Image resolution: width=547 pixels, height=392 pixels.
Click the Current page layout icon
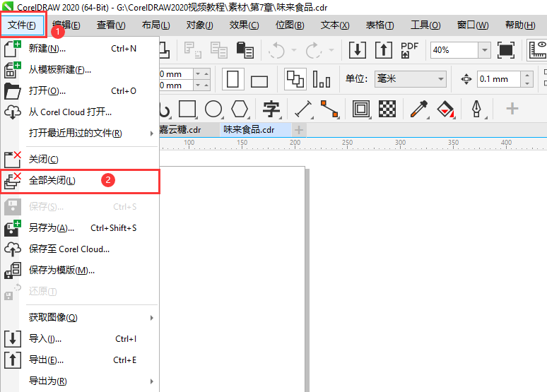point(322,80)
